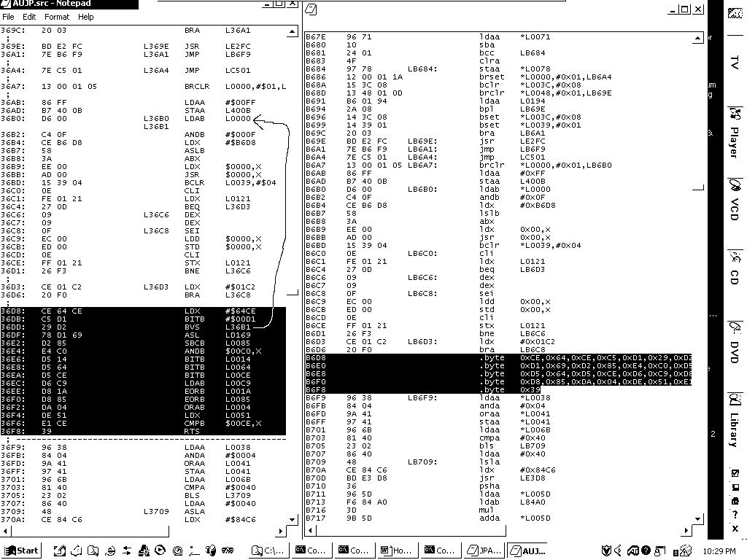747x560 pixels.
Task: Toggle the checkbox icon at sidebar bottom
Action: 735,472
